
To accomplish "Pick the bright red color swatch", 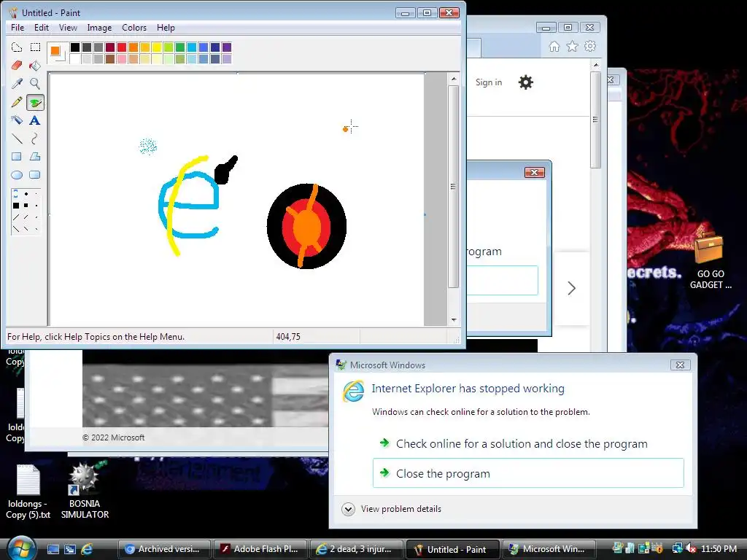I will pos(122,47).
